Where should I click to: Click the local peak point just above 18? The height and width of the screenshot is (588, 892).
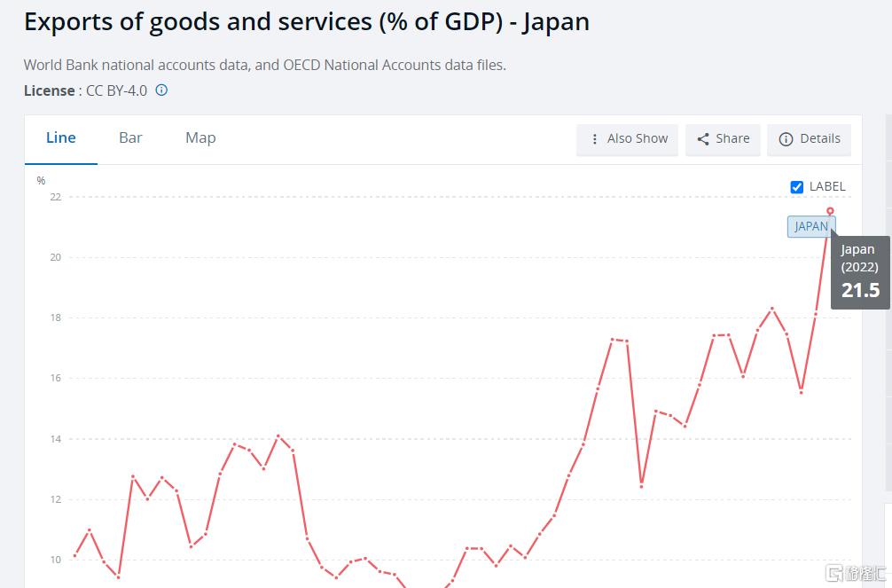tap(772, 309)
